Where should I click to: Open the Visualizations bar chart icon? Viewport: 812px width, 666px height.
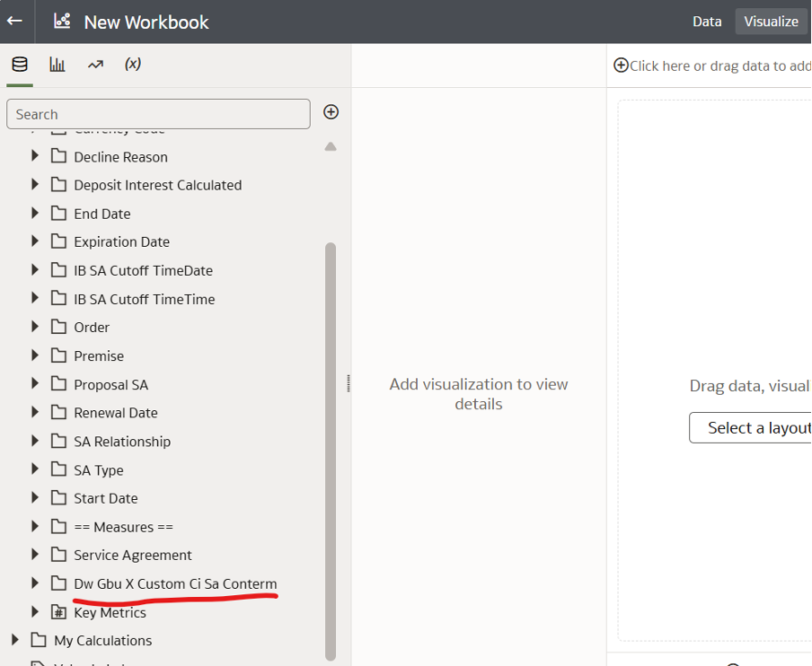click(x=57, y=65)
